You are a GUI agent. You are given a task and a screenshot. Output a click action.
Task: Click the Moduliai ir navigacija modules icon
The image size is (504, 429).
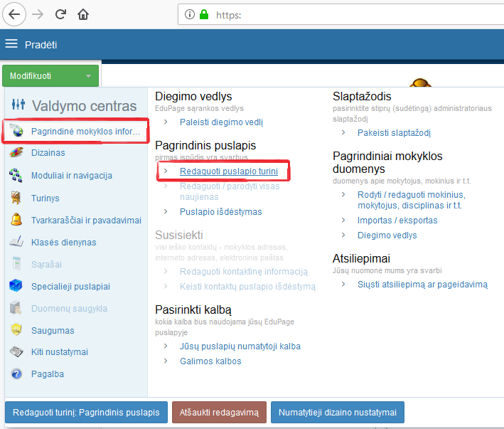pos(16,175)
